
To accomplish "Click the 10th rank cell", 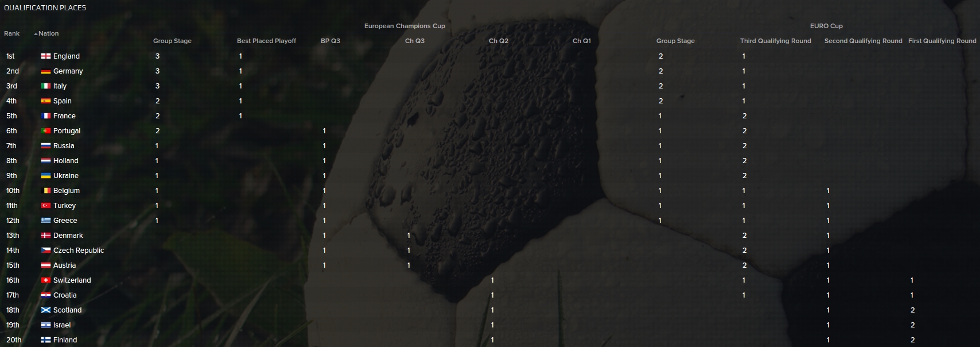I will click(x=13, y=191).
